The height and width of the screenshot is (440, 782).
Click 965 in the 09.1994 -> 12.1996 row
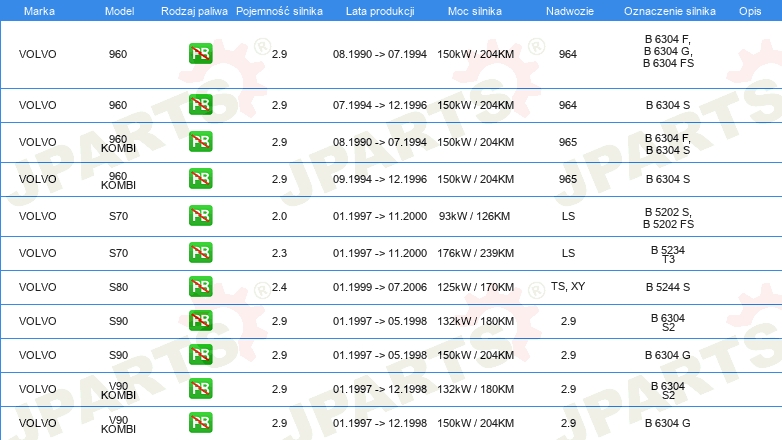[568, 179]
